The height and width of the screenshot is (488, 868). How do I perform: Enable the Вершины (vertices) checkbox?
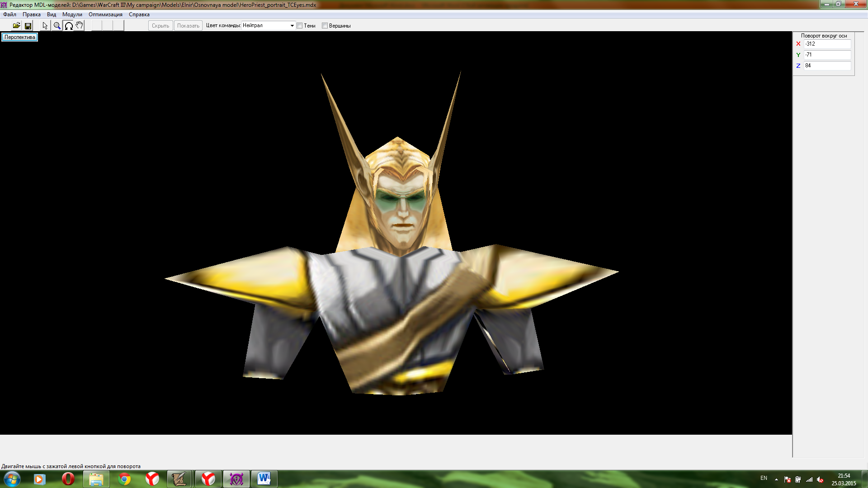tap(325, 26)
